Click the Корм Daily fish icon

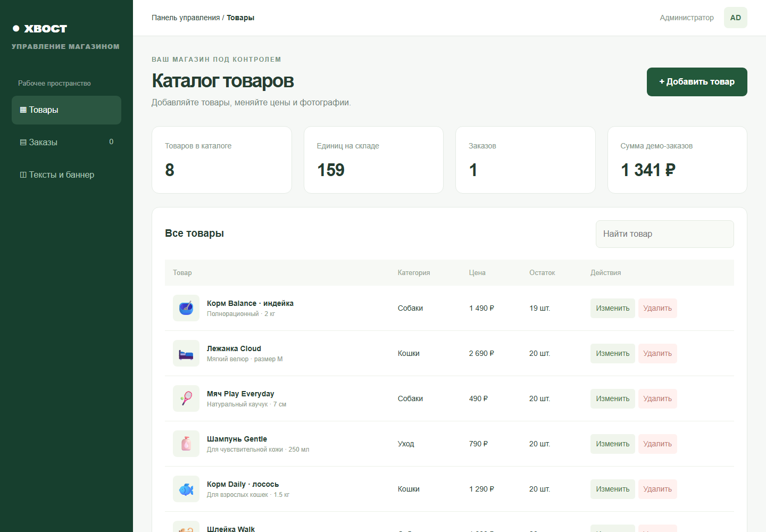[x=186, y=489]
